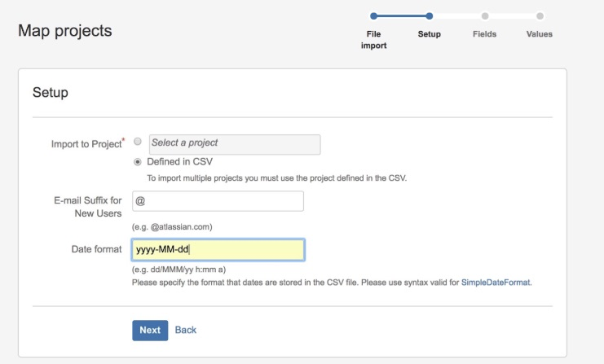Open the Select a project dropdown

tap(234, 144)
